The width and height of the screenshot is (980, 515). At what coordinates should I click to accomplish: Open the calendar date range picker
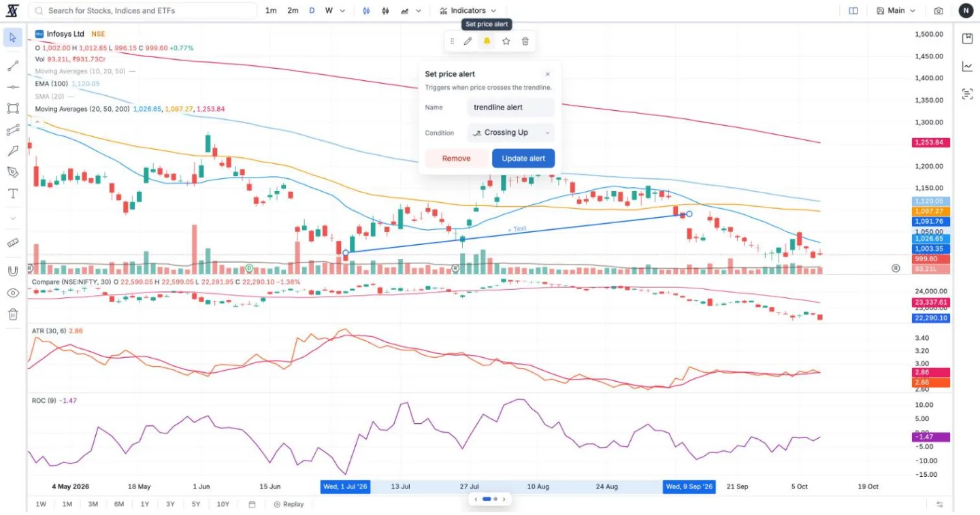[252, 504]
